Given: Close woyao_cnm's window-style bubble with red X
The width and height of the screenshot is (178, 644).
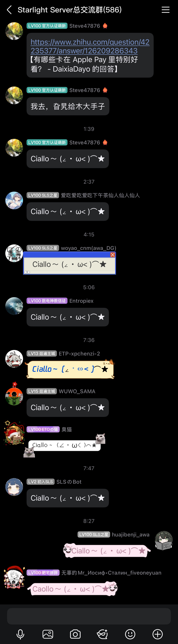Looking at the screenshot, I should tap(113, 255).
